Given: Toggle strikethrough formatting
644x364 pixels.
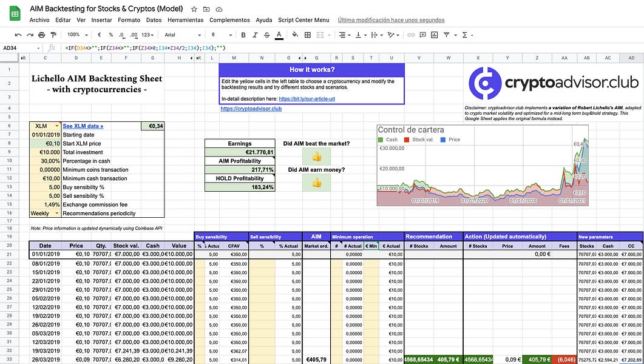Looking at the screenshot, I should 266,35.
